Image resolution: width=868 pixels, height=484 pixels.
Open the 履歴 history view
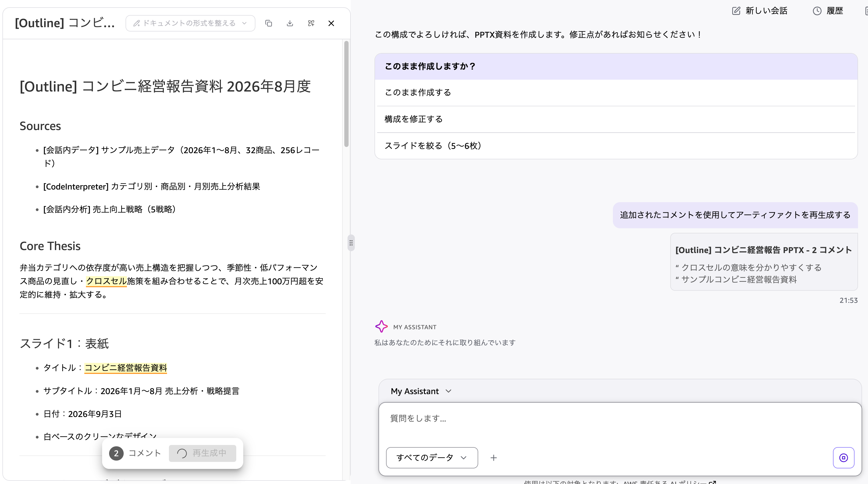(x=828, y=11)
